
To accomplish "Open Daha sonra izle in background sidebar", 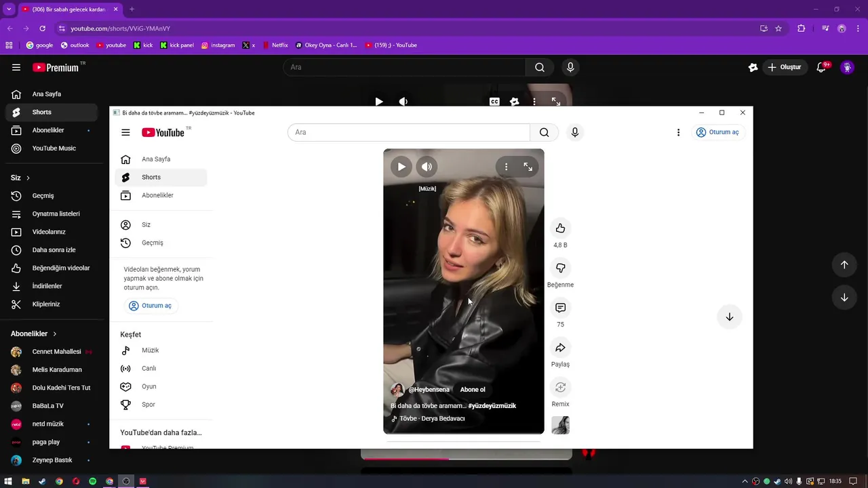I will coord(52,250).
